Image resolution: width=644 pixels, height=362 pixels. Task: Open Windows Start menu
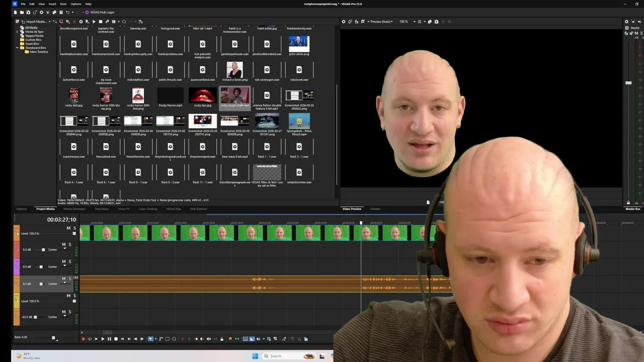[x=255, y=356]
